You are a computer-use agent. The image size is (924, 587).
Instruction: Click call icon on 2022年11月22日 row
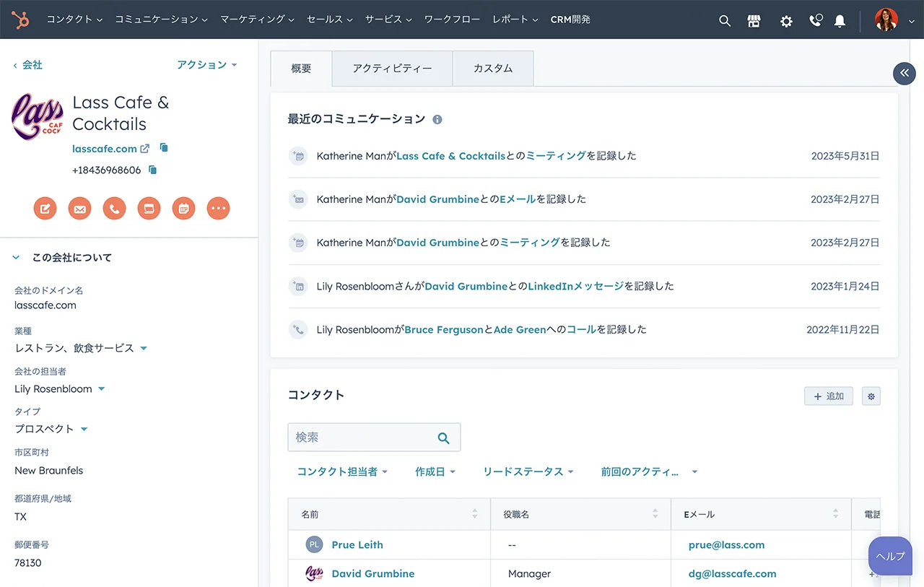coord(298,329)
